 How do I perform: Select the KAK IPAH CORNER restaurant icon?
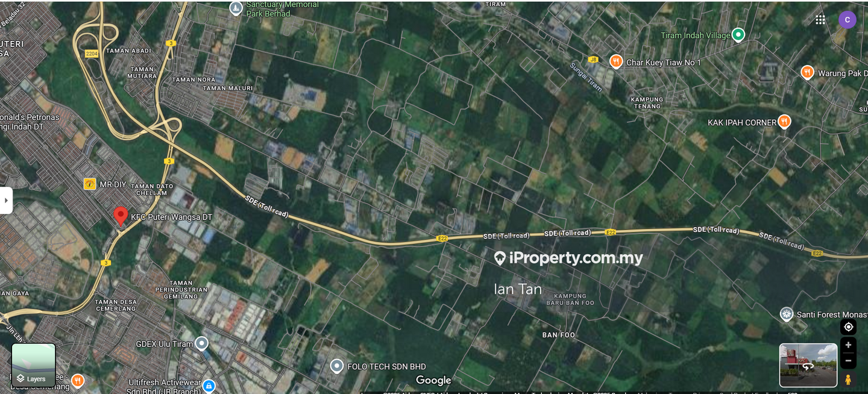pyautogui.click(x=784, y=122)
